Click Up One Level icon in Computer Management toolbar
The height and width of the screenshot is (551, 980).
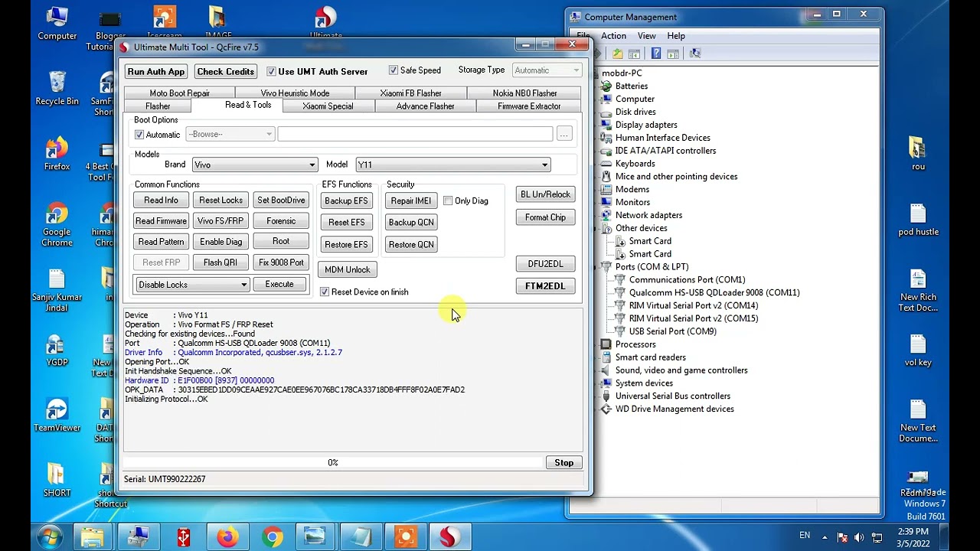(x=618, y=53)
